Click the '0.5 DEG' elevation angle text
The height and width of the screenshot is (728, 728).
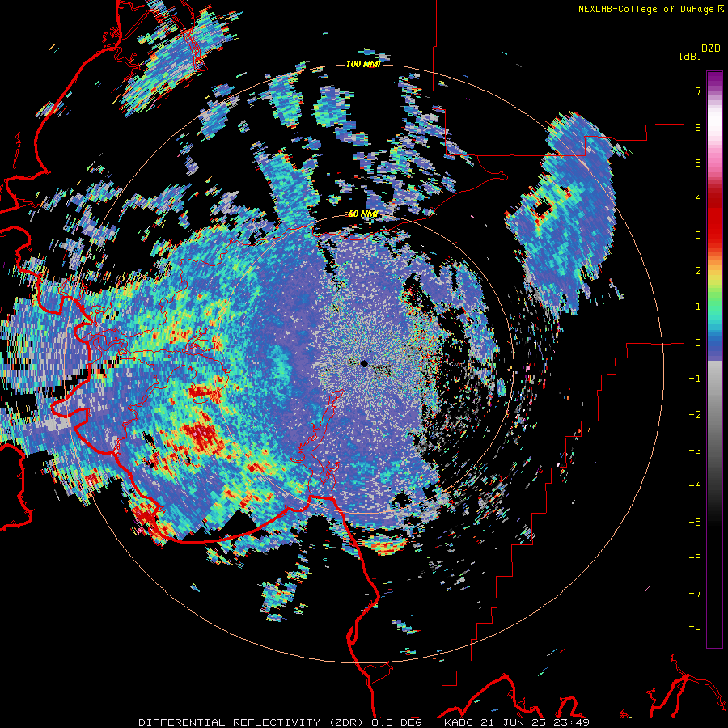point(396,722)
